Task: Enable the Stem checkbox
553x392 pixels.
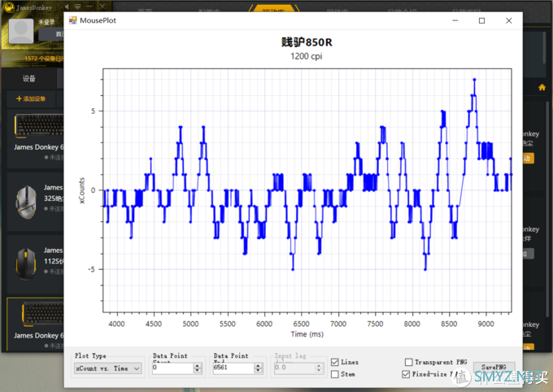Action: 335,374
